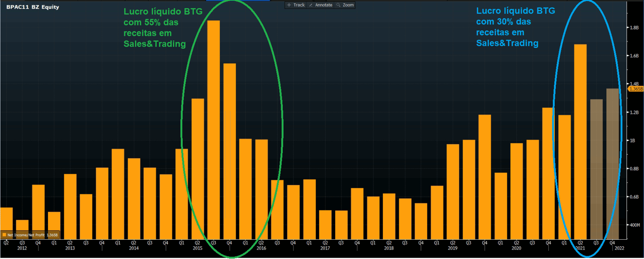Viewport: 644px width, 259px height.
Task: Click the 2014 year label on x-axis
Action: pyautogui.click(x=133, y=248)
